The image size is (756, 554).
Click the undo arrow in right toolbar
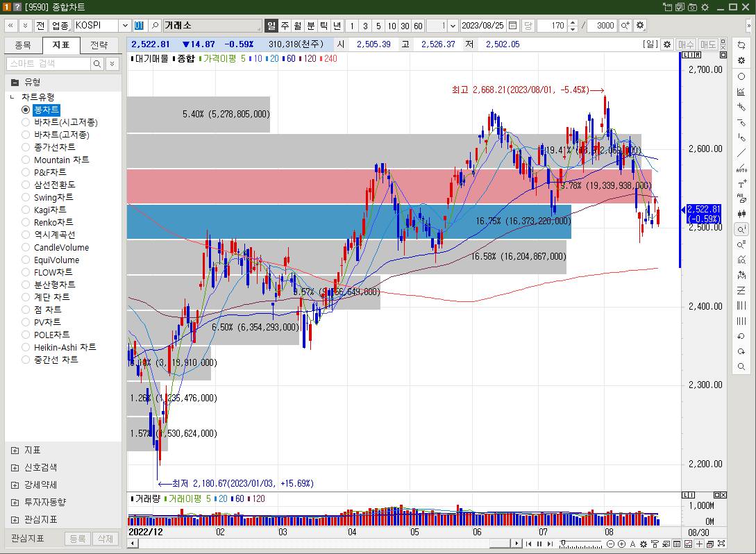pos(741,336)
